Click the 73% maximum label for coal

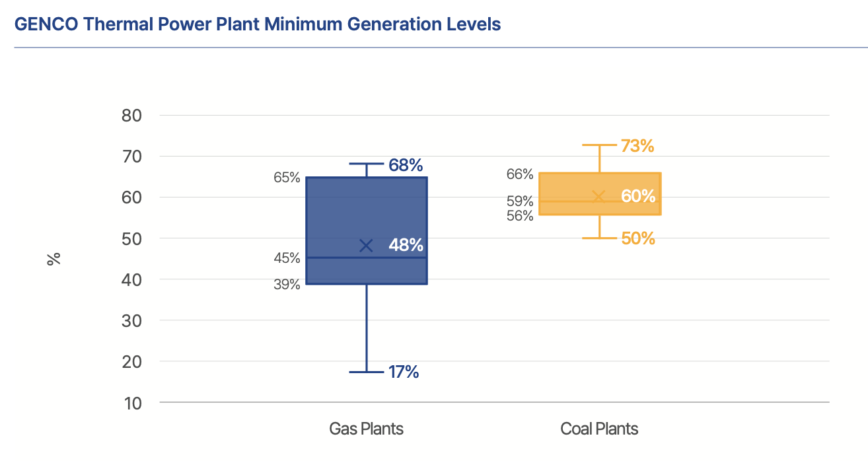[637, 146]
